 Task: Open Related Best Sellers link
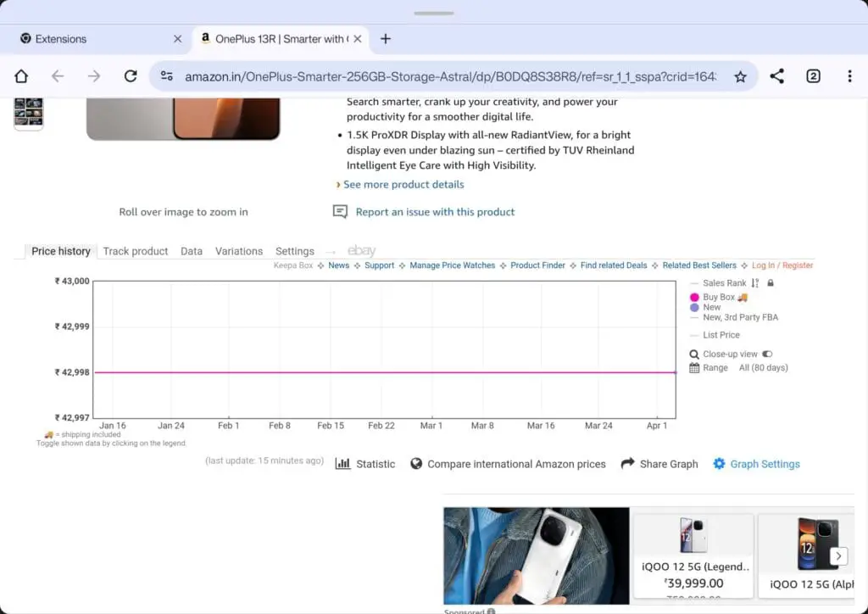pyautogui.click(x=699, y=265)
